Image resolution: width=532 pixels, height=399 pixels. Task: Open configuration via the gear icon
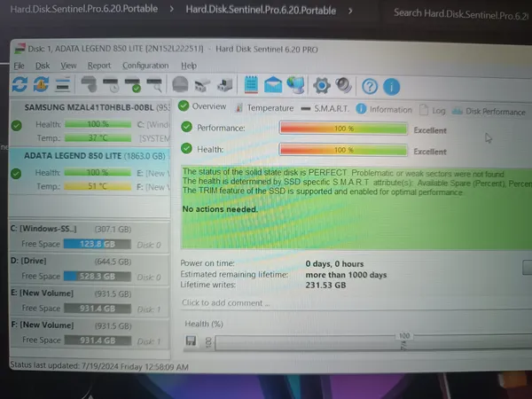pos(322,85)
